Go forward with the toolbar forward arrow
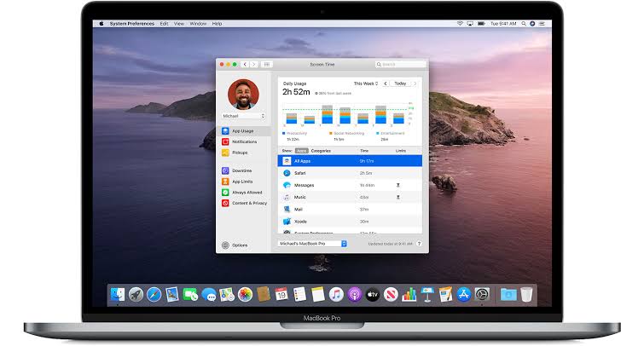This screenshot has width=644, height=346. coord(254,65)
